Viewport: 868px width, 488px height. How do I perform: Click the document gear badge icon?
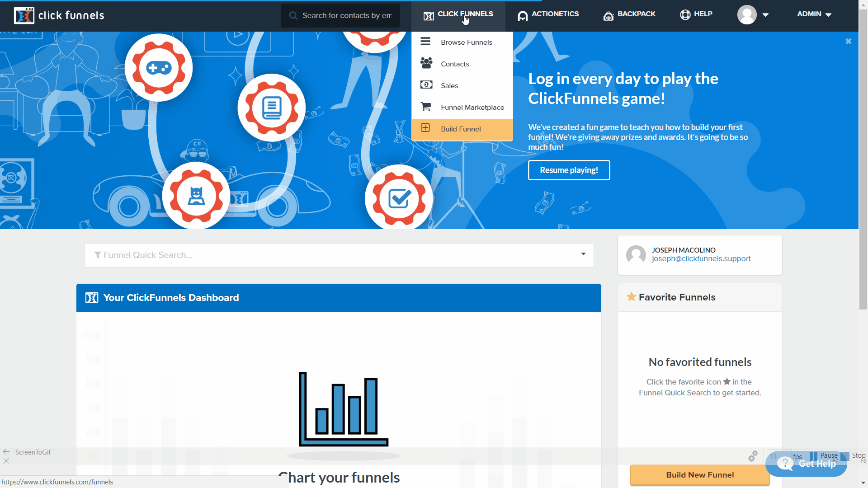(272, 108)
